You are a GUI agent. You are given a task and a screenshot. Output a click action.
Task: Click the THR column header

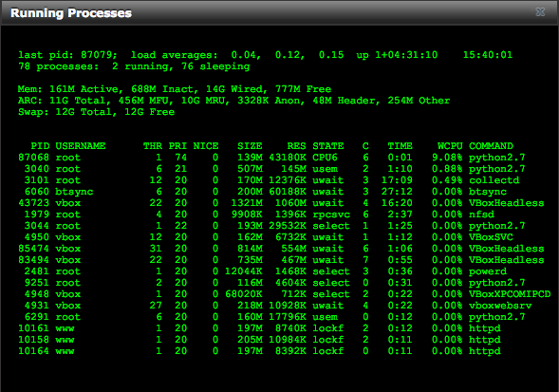[x=153, y=146]
